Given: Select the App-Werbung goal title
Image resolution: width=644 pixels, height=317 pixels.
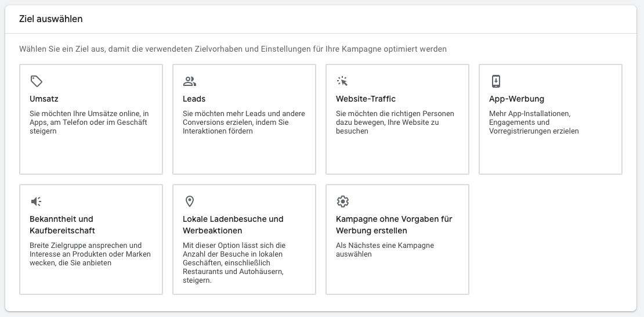Looking at the screenshot, I should 516,99.
